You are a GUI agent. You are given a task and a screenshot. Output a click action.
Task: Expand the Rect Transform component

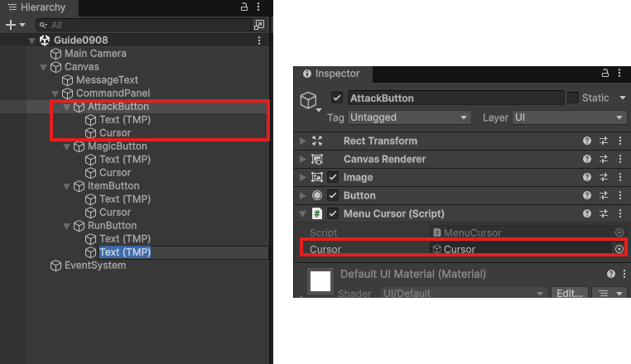coord(302,141)
